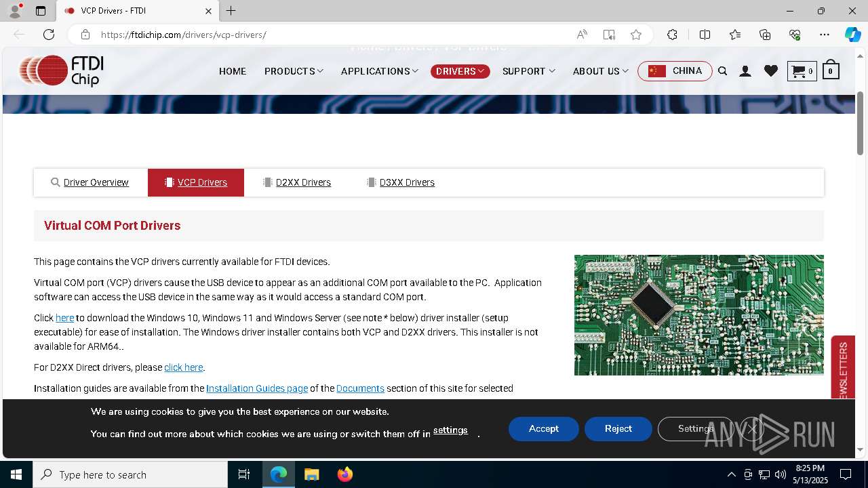The height and width of the screenshot is (488, 868).
Task: Open Collections icon in toolbar
Action: (765, 35)
